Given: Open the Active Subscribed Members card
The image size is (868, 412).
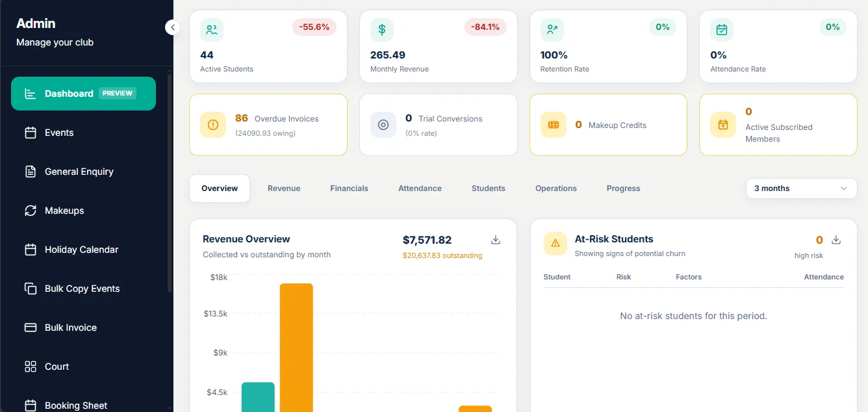Looking at the screenshot, I should tap(778, 125).
